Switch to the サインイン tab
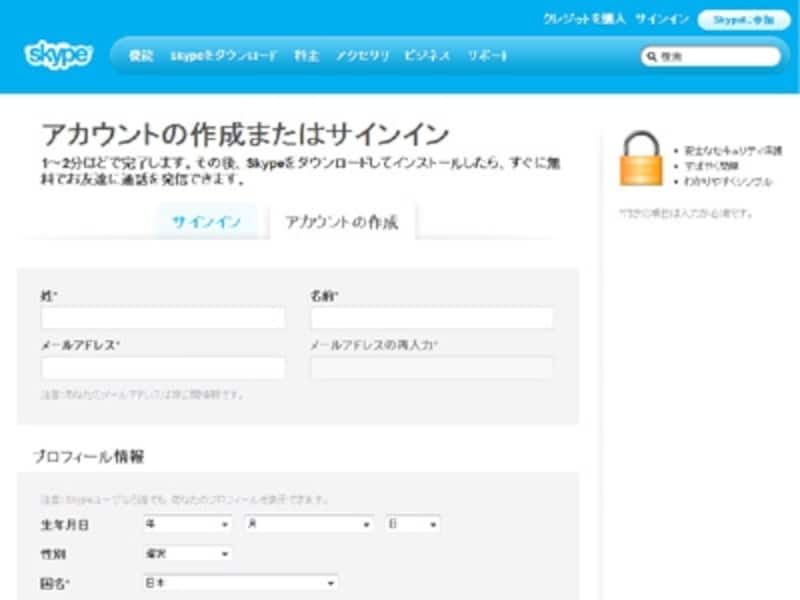This screenshot has height=600, width=800. coord(207,222)
